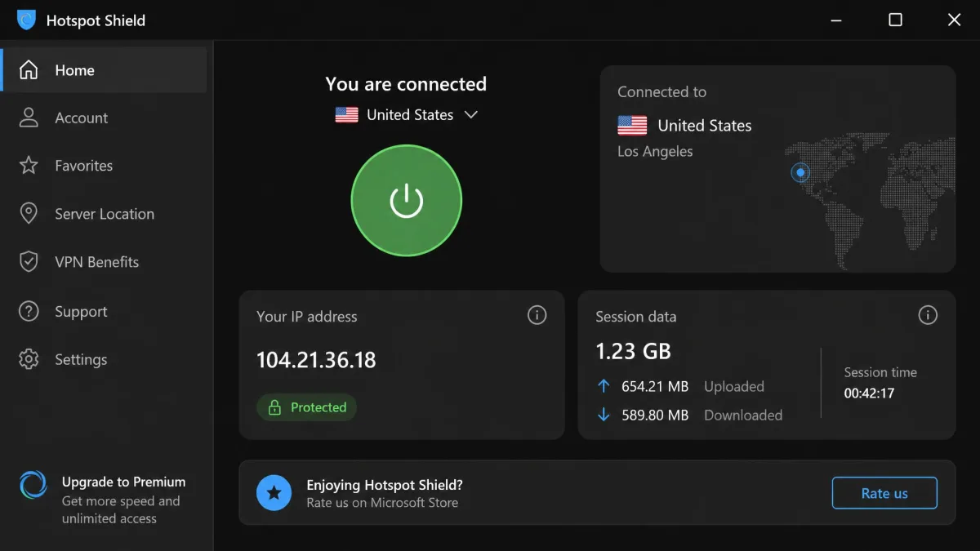This screenshot has height=551, width=980.
Task: Click the download arrow icon beside 589.80 MB
Action: (x=604, y=415)
